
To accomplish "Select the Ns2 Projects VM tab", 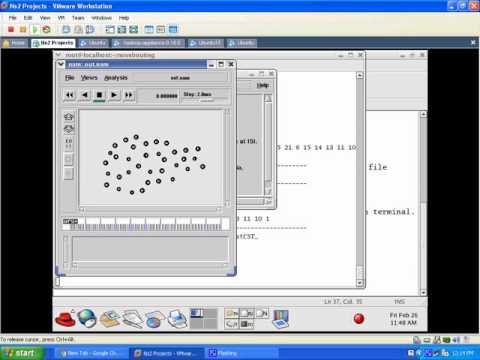I will tap(53, 43).
